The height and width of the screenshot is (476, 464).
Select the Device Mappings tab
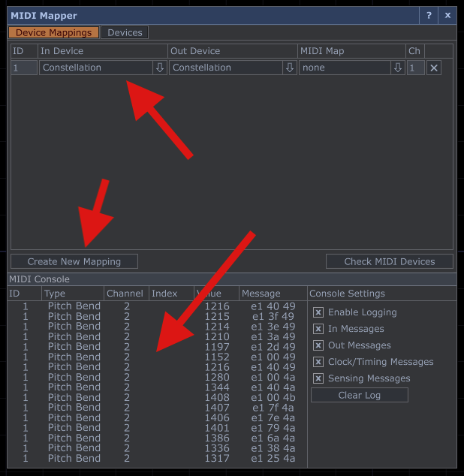tap(53, 32)
